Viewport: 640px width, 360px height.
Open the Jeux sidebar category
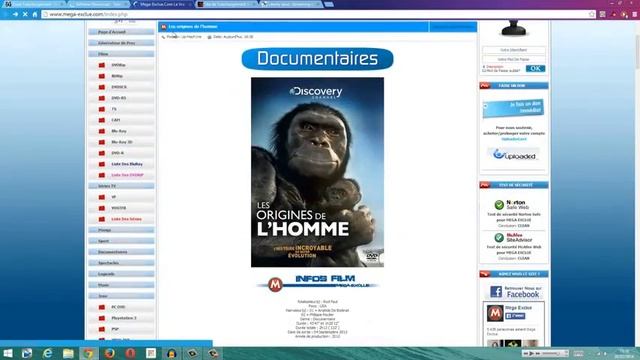click(x=121, y=296)
